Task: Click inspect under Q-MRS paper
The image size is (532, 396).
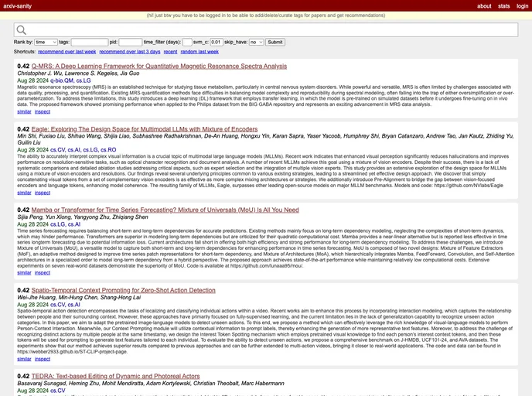Action: pyautogui.click(x=43, y=111)
